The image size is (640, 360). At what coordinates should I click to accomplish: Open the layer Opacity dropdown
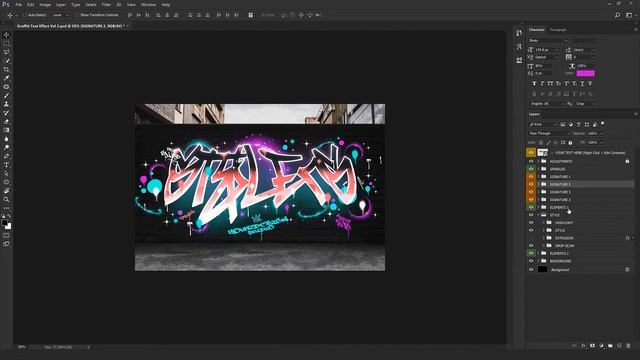(x=602, y=133)
